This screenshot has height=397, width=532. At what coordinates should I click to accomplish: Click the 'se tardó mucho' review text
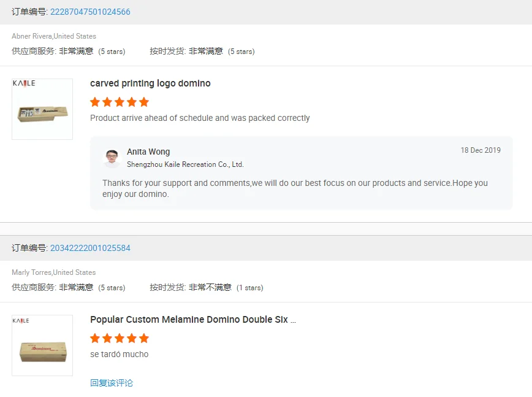120,354
